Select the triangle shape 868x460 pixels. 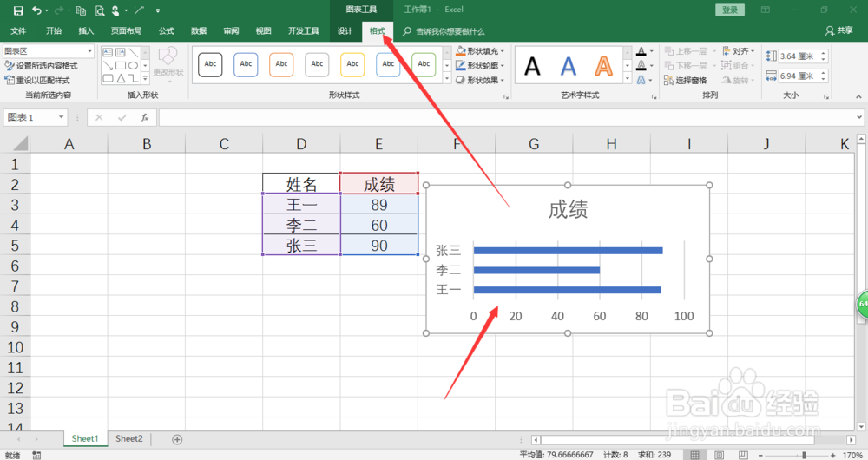(120, 78)
